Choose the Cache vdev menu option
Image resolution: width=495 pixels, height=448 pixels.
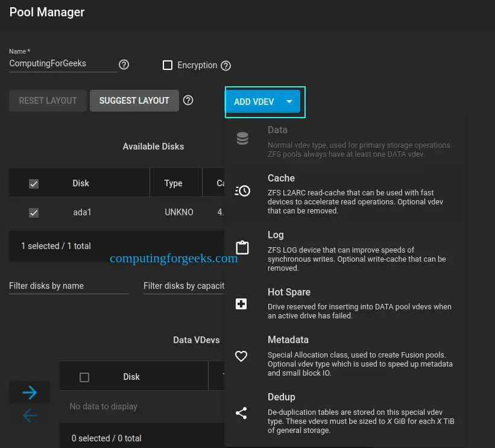pos(344,193)
